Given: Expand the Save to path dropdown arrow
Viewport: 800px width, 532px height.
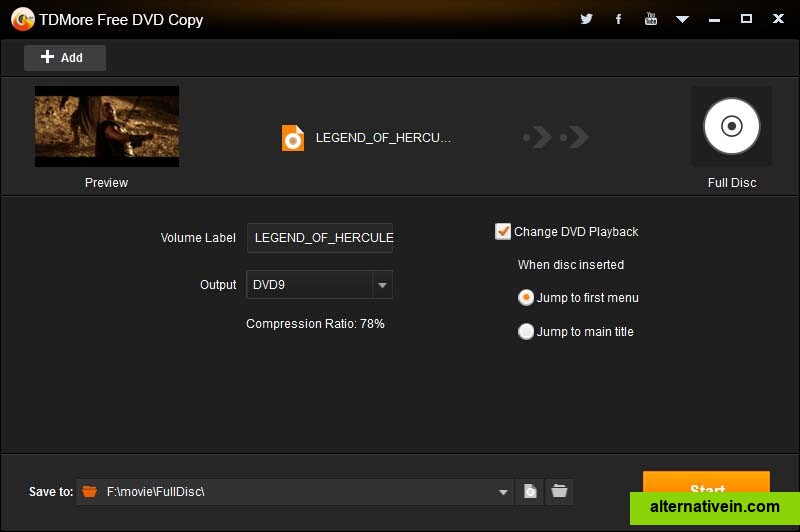Looking at the screenshot, I should [503, 492].
